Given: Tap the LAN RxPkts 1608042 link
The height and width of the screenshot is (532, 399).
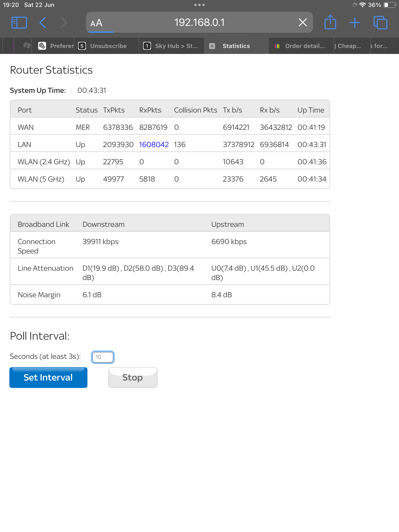Looking at the screenshot, I should click(x=154, y=145).
